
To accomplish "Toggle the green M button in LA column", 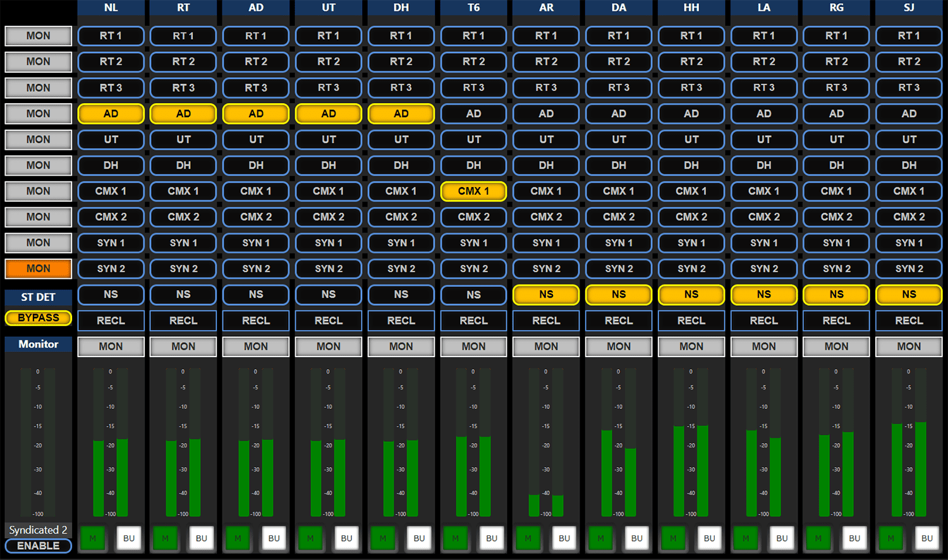I will 746,538.
